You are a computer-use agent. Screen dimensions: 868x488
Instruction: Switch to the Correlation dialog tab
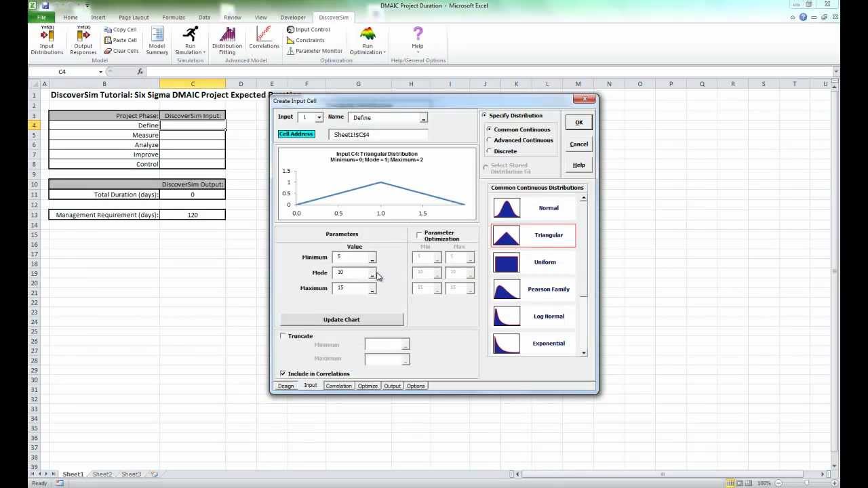(x=338, y=386)
